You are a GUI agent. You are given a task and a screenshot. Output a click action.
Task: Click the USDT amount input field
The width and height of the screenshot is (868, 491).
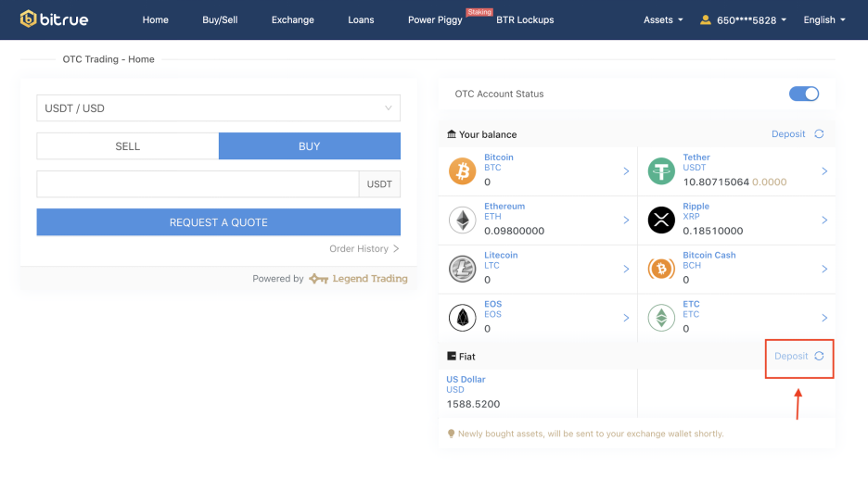coord(198,184)
